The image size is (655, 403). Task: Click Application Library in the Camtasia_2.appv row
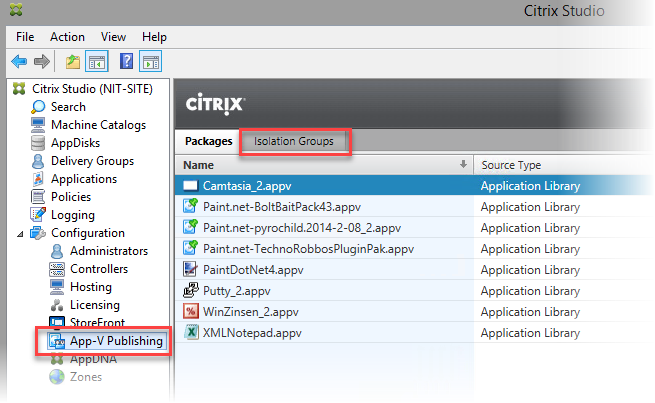coord(530,186)
